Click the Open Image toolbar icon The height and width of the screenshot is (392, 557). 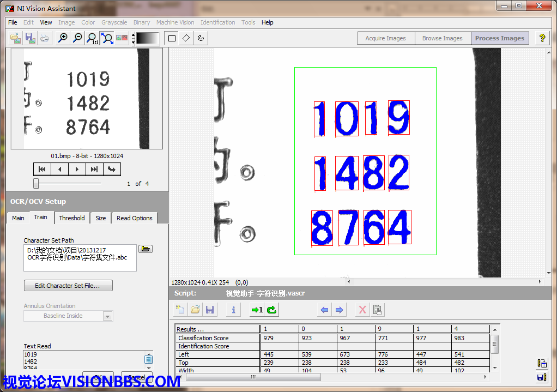click(16, 38)
